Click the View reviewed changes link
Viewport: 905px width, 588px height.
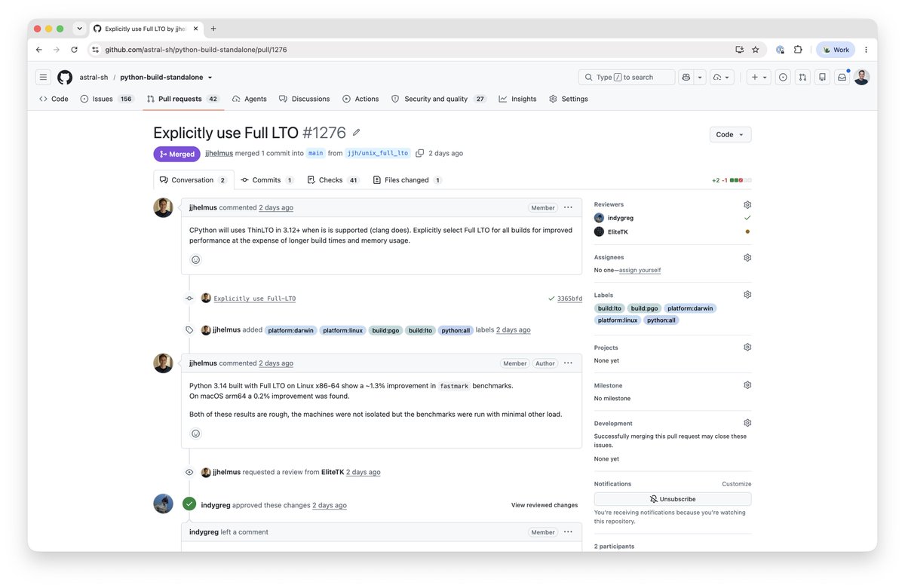pos(545,505)
